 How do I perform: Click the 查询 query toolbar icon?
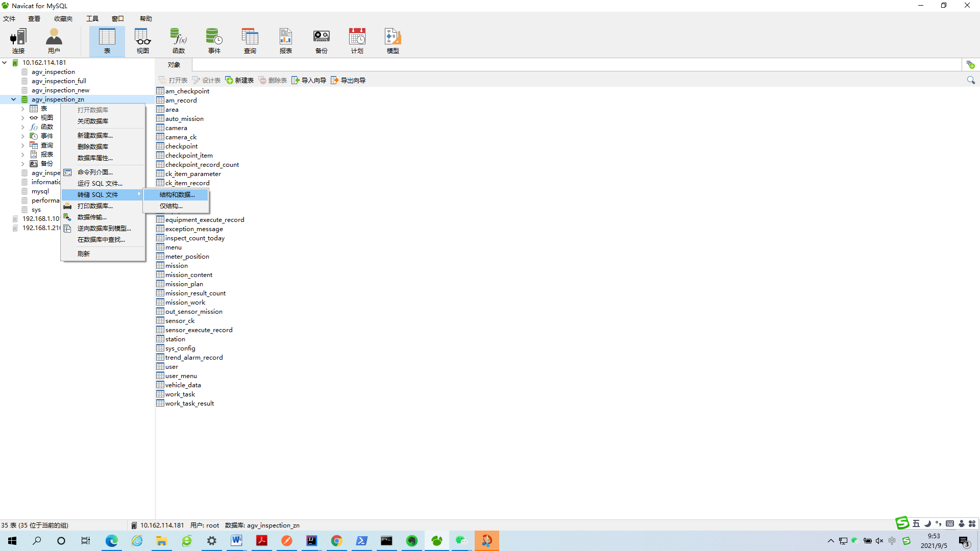tap(250, 41)
